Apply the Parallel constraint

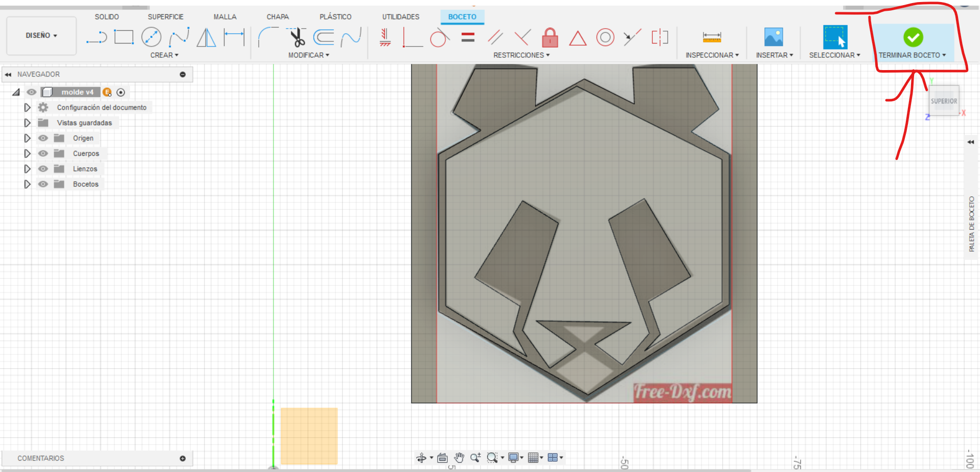click(495, 37)
